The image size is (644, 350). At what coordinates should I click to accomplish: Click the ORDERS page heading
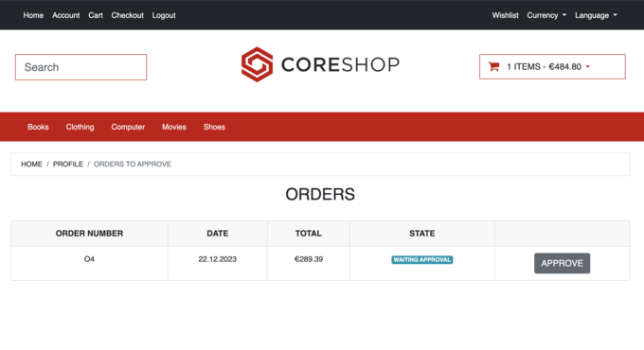pos(320,195)
